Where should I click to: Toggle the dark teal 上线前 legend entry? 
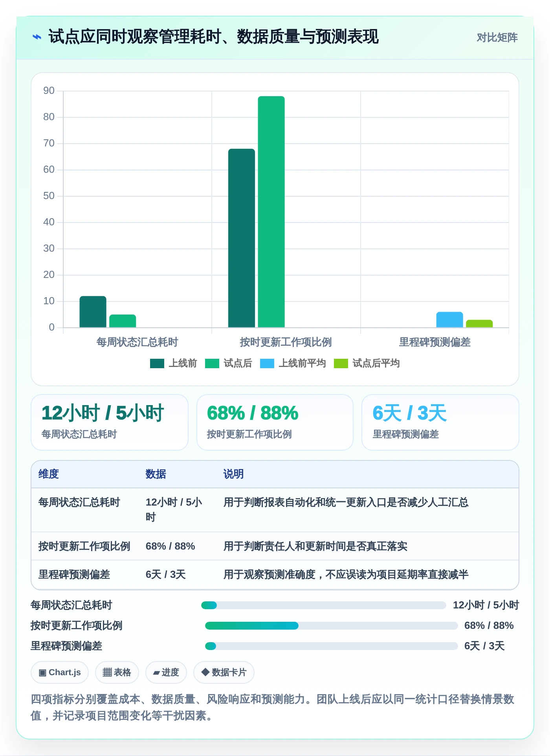coord(173,363)
